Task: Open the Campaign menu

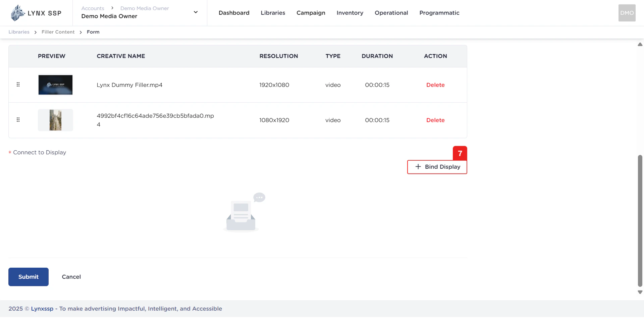Action: (311, 13)
